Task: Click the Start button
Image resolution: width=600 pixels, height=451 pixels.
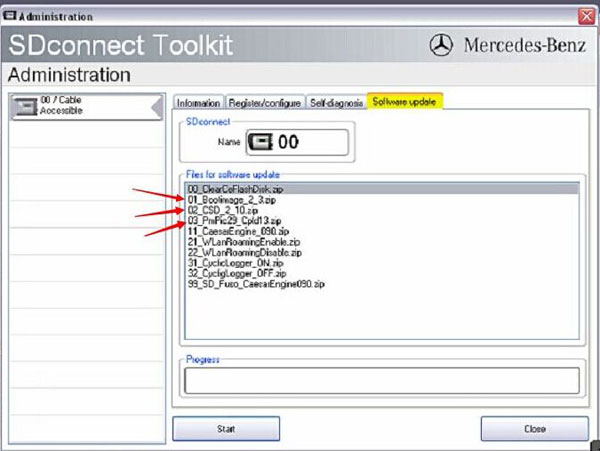Action: pyautogui.click(x=226, y=428)
